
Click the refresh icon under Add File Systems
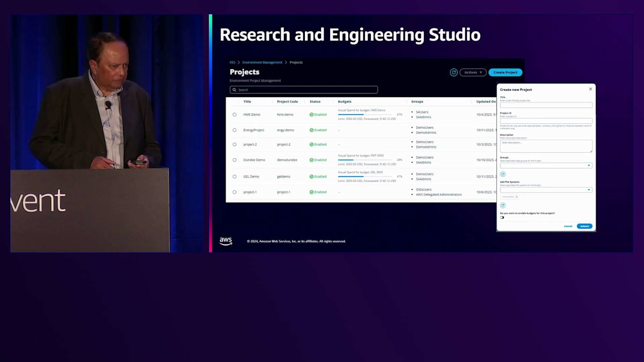coord(503,205)
